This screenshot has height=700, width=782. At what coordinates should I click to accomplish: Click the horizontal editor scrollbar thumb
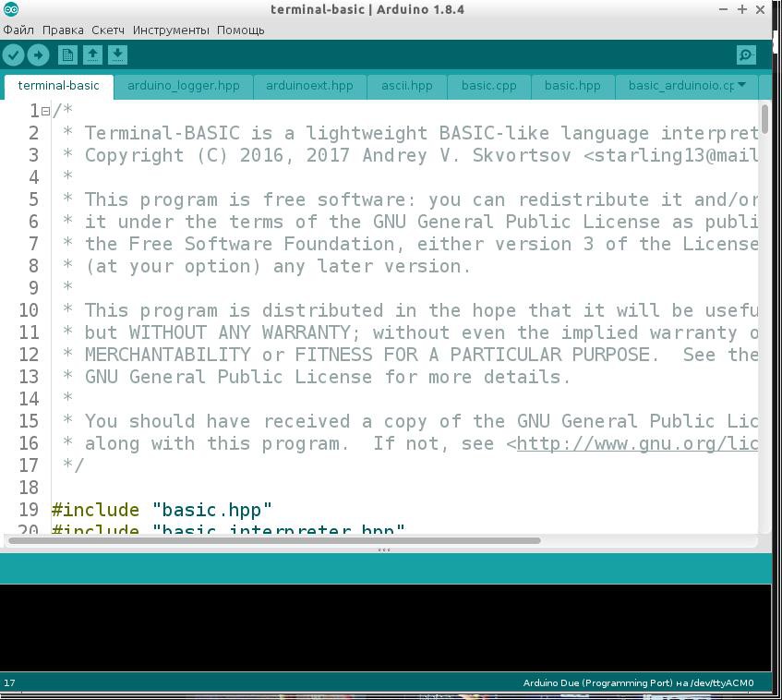274,541
